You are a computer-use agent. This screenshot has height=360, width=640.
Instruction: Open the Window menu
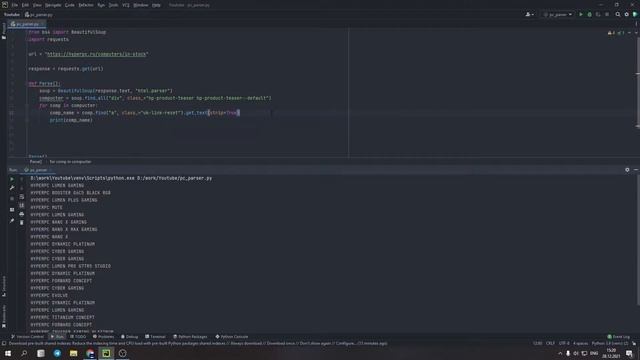point(141,5)
